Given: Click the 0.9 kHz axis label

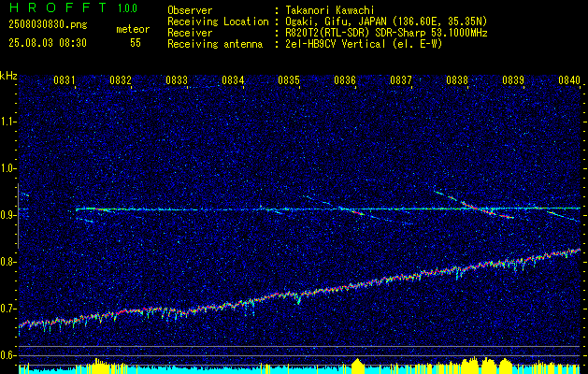Looking at the screenshot, I should click(7, 215).
